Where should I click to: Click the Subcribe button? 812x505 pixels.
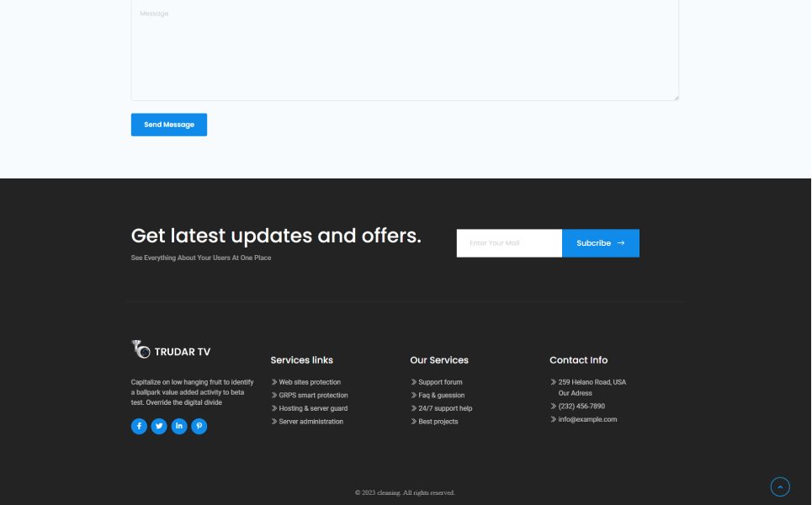pos(600,243)
